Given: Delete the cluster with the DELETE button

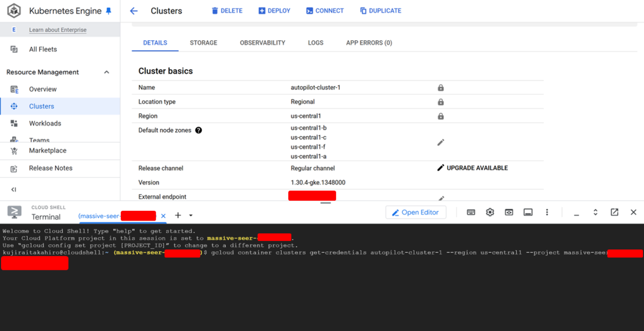Looking at the screenshot, I should (x=226, y=11).
